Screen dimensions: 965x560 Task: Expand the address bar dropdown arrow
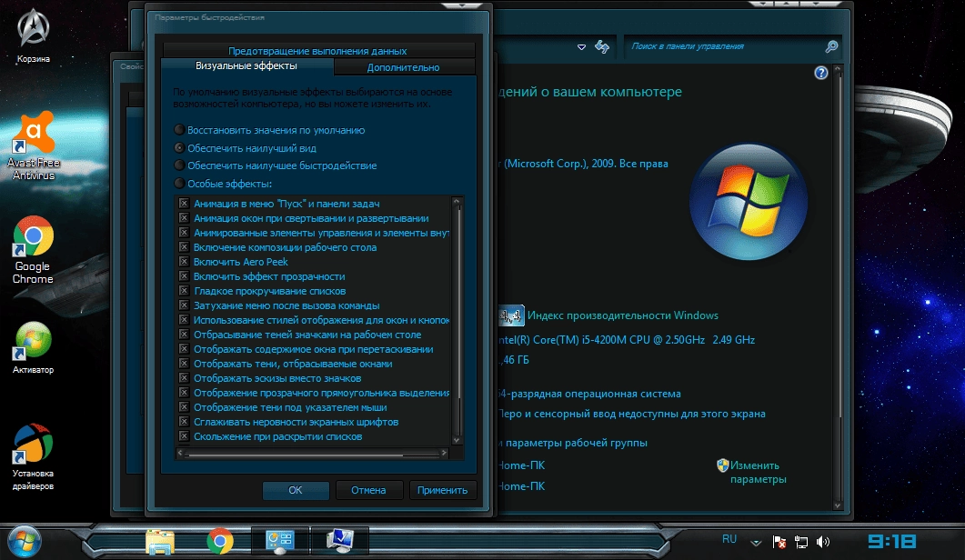(581, 46)
